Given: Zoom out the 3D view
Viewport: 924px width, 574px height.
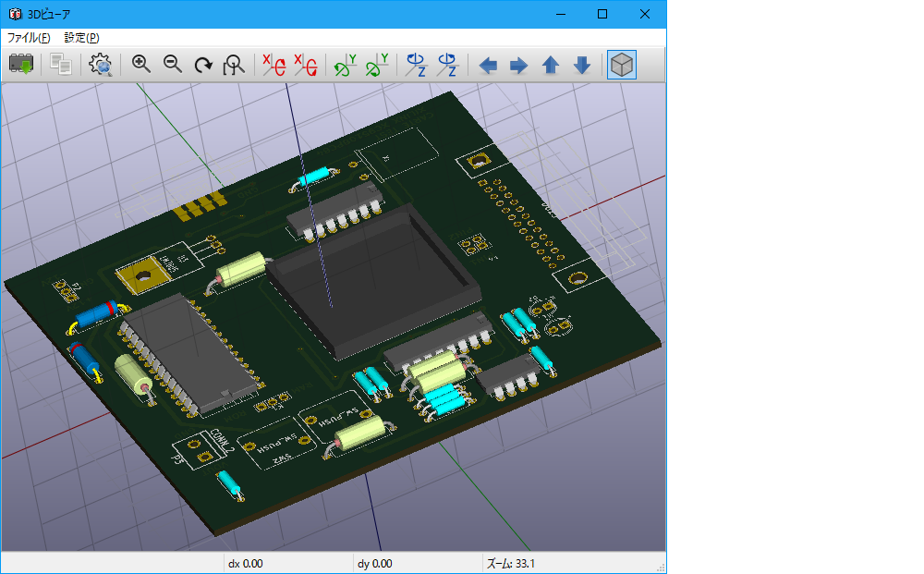Looking at the screenshot, I should 172,64.
